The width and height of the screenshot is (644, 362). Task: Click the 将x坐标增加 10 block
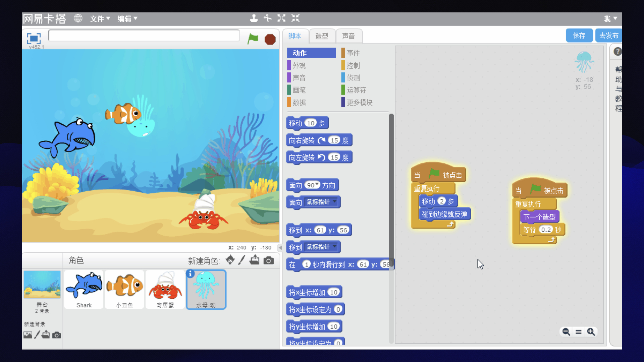click(x=314, y=292)
